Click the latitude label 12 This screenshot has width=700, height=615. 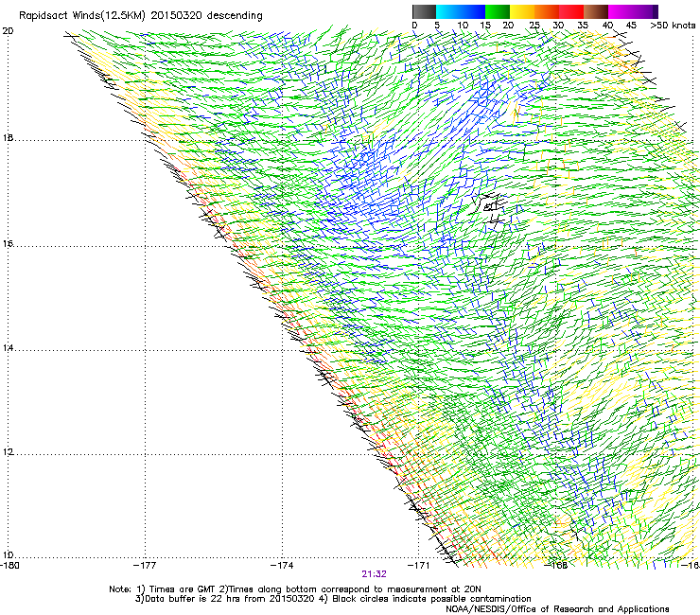pos(8,452)
